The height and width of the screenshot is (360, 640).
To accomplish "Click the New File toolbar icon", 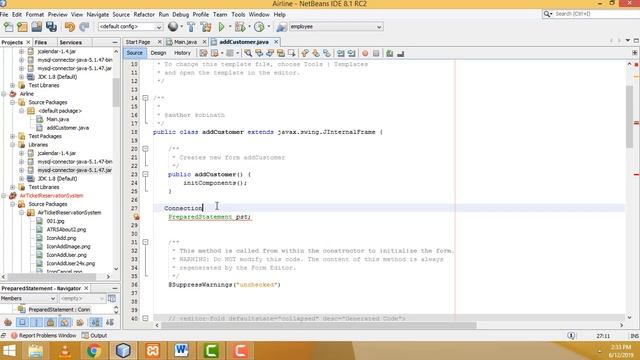I will (x=8, y=27).
